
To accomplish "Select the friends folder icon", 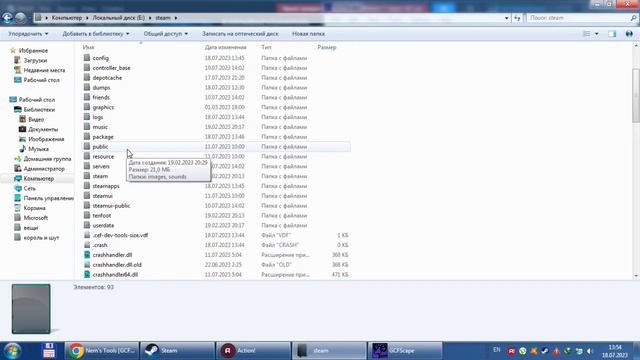I will coord(87,97).
